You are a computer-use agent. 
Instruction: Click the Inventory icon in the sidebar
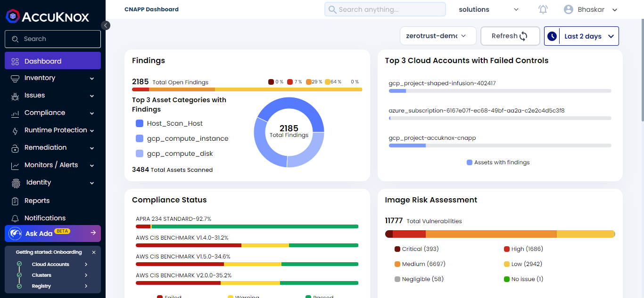(15, 78)
